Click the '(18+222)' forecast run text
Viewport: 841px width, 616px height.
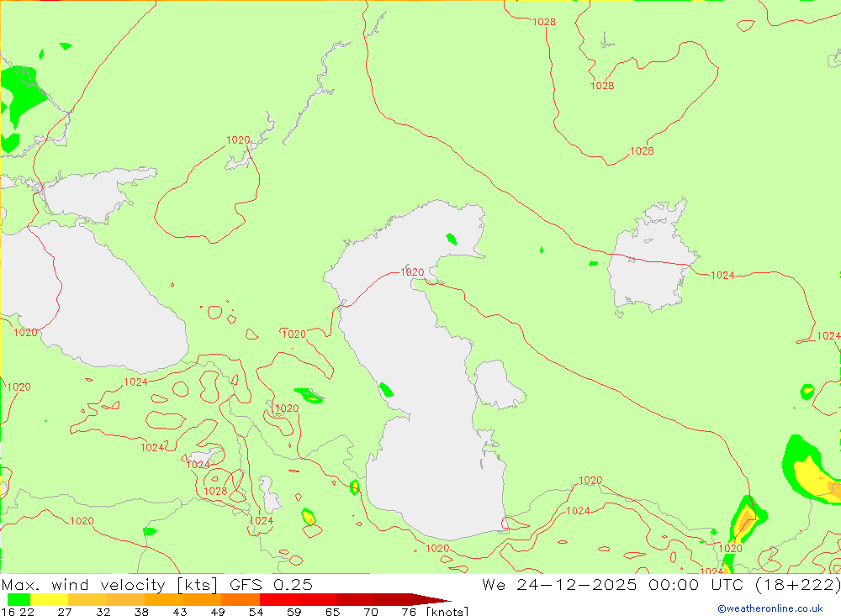(x=799, y=584)
